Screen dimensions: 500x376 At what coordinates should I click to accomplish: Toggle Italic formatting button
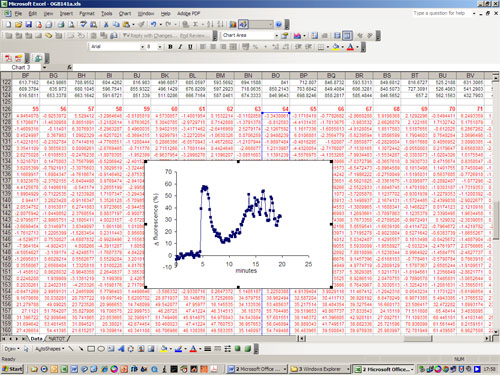[x=180, y=47]
